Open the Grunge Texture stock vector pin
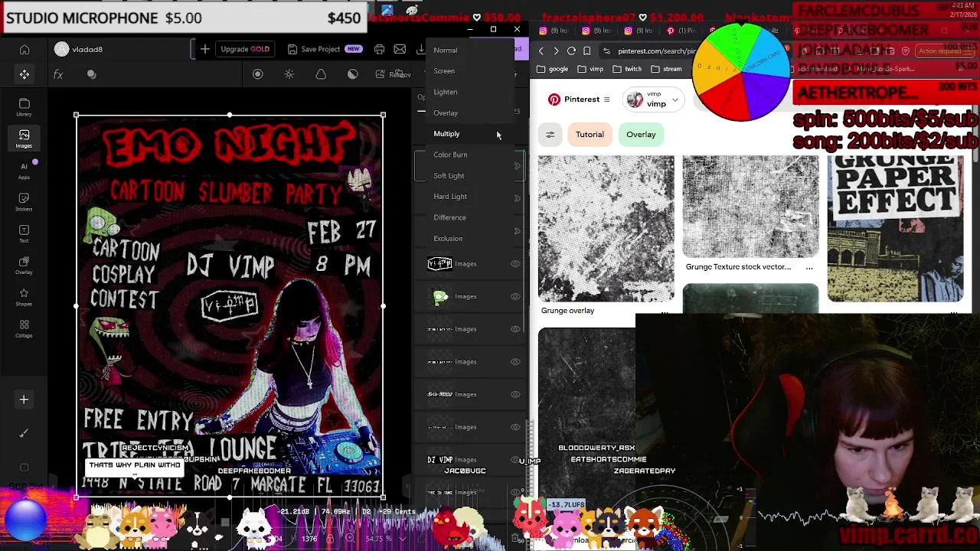The width and height of the screenshot is (980, 551). 750,207
